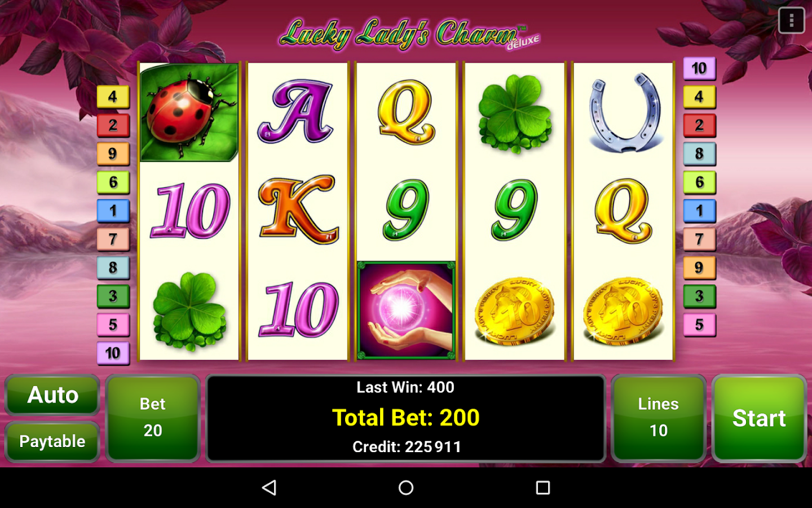Tap the ladybug symbol on reel one
The image size is (812, 508).
pos(189,112)
